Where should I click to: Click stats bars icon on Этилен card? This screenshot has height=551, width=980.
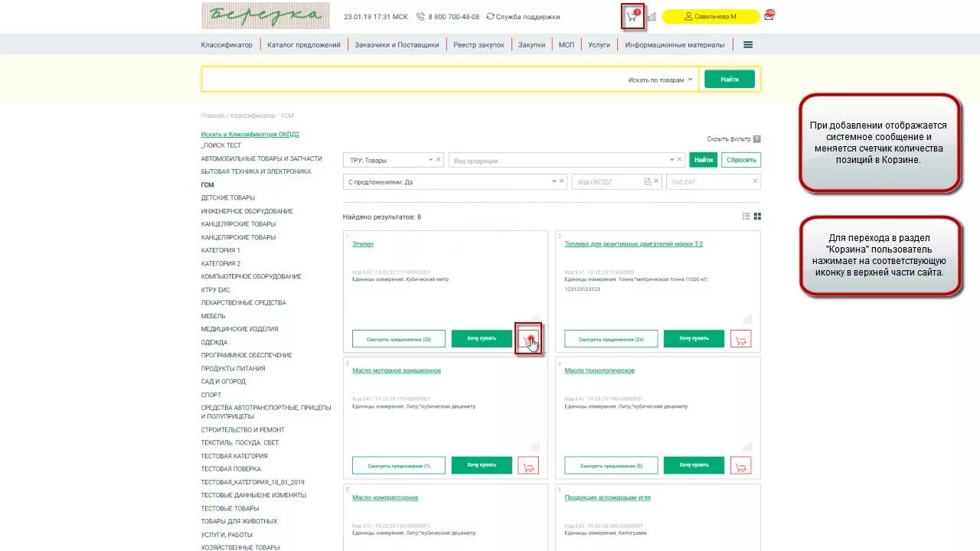point(535,318)
